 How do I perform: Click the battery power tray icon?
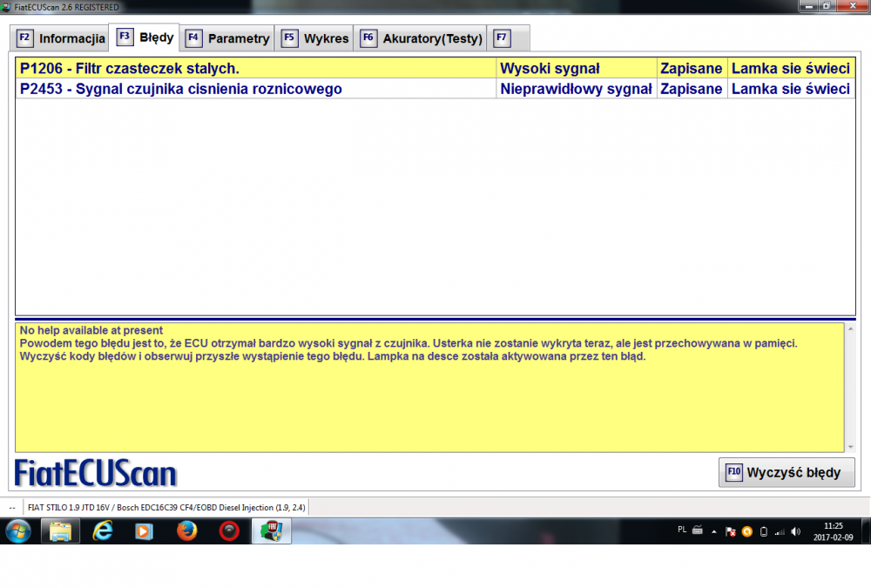(764, 532)
